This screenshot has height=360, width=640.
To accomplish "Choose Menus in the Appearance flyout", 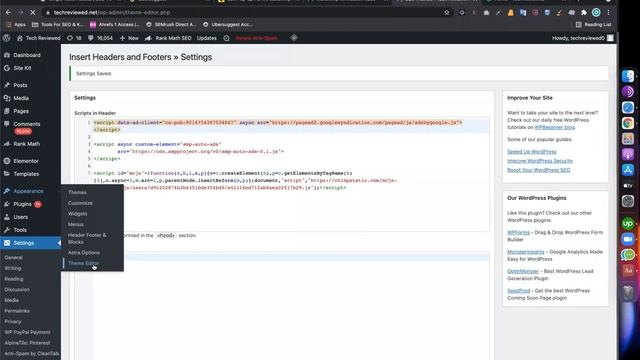I will point(76,224).
